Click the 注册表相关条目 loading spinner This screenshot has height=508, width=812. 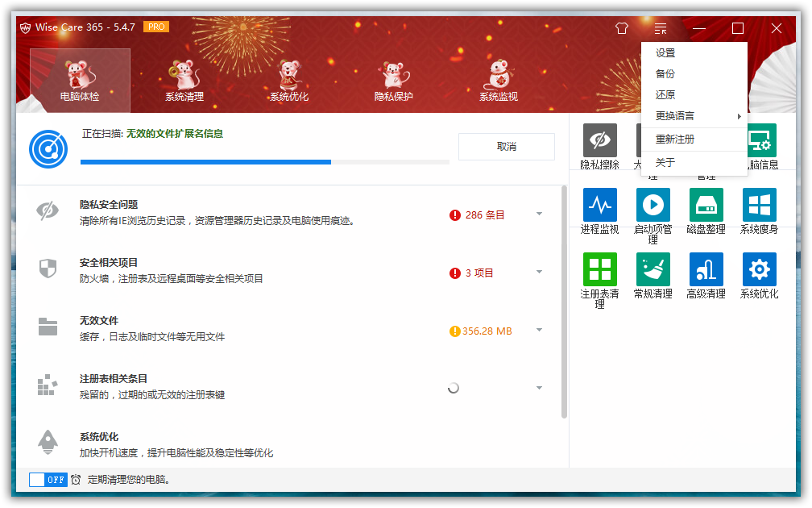coord(453,389)
